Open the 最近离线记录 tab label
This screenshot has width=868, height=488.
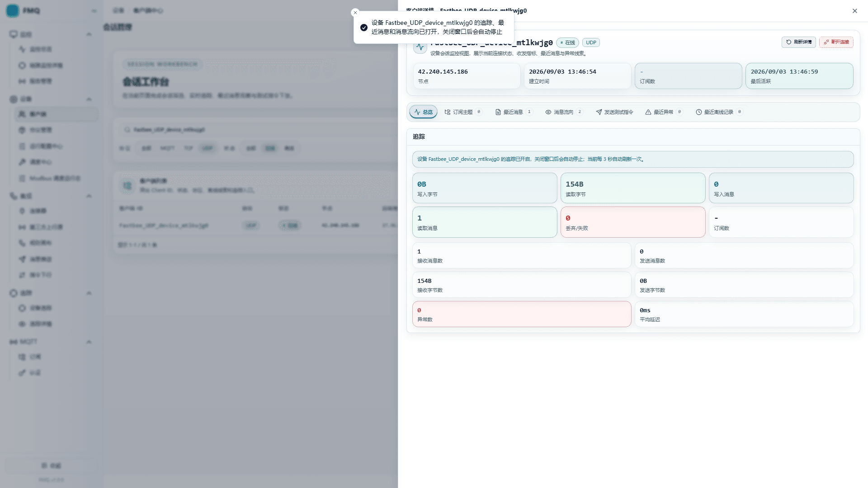[x=718, y=112]
